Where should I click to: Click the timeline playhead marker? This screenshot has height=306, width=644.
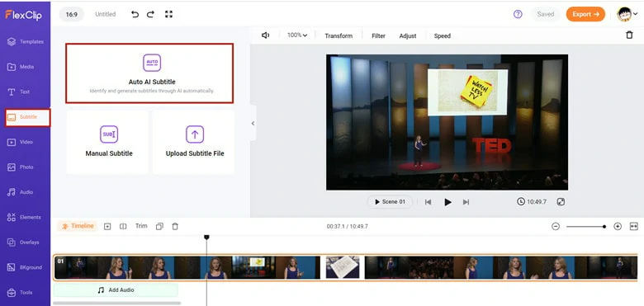(206, 238)
